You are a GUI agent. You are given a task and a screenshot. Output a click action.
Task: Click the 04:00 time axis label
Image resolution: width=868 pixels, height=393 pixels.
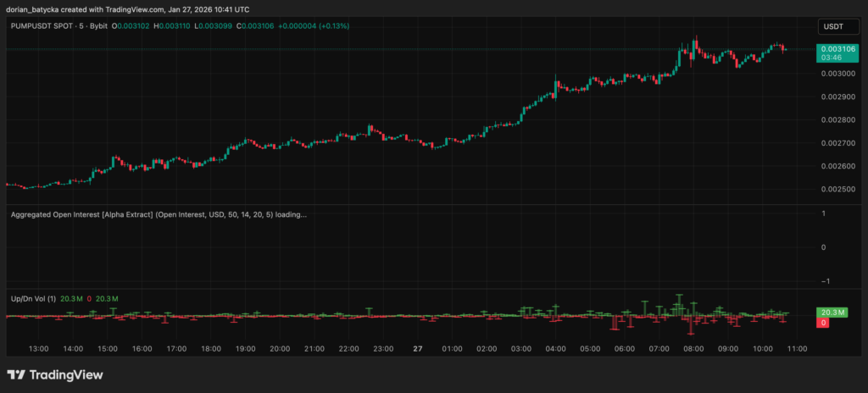(556, 348)
